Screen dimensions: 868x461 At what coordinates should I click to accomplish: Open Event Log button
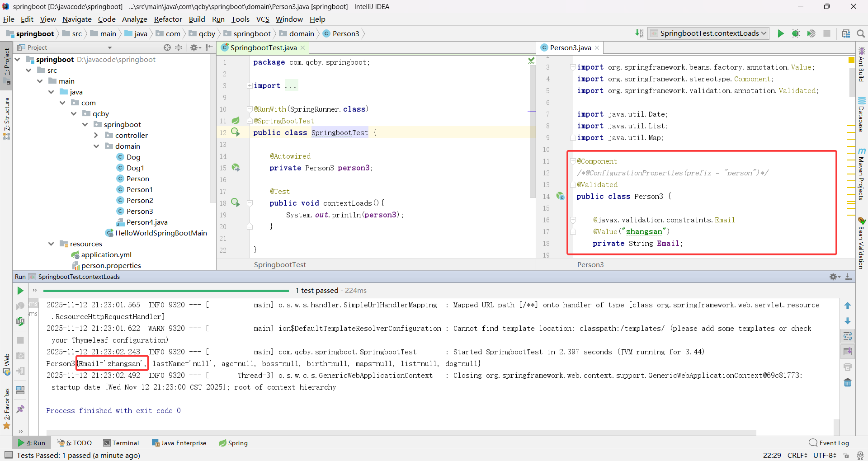tap(830, 443)
